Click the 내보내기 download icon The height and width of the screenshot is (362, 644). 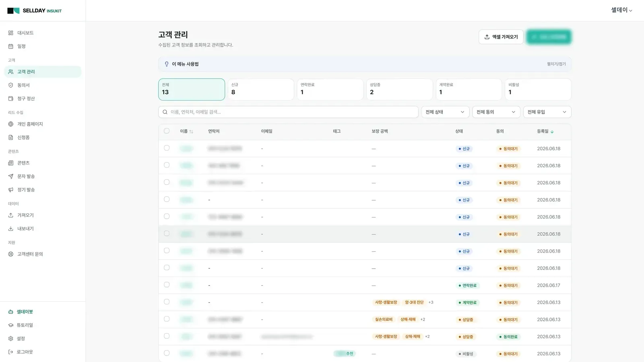[11, 228]
